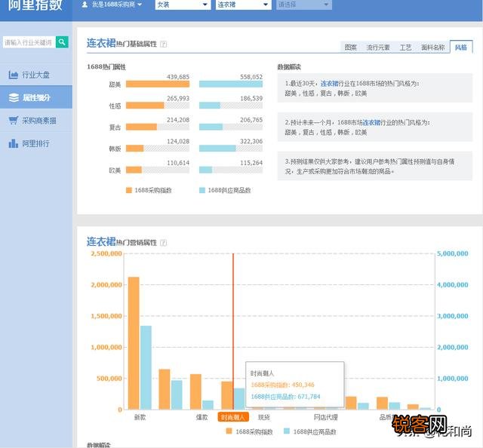Click the industry keyword search input
This screenshot has width=483, height=448.
29,42
